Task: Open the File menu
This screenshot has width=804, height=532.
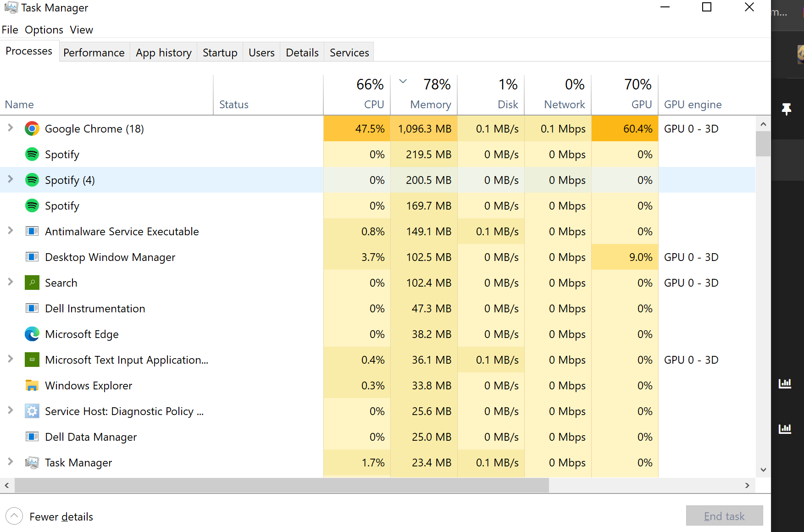Action: (10, 30)
